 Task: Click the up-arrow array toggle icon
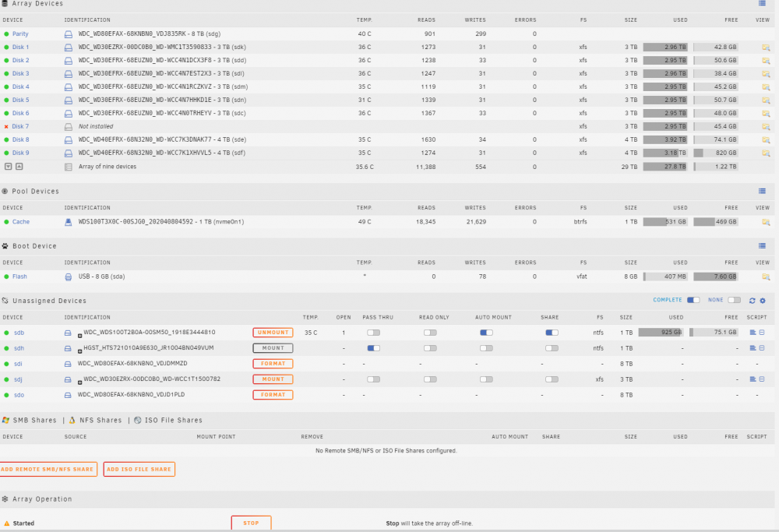19,167
